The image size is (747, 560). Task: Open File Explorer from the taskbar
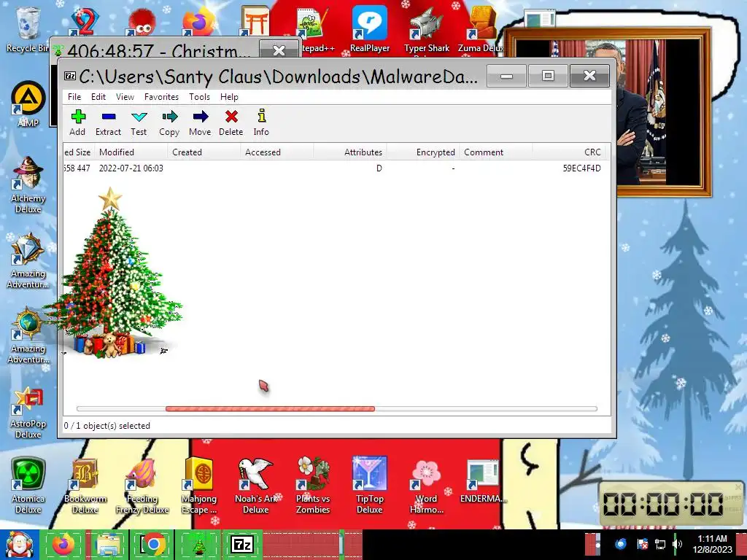coord(108,545)
